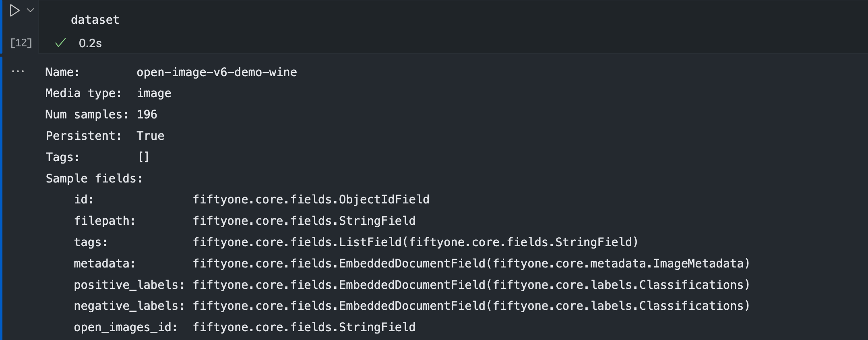Viewport: 868px width, 340px height.
Task: Click the positive_labels field name
Action: (129, 285)
